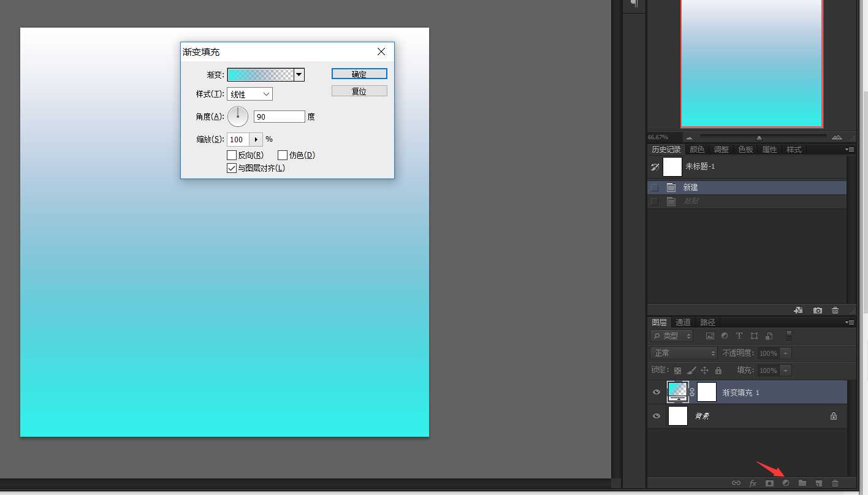Screen dimensions: 868x495
Task: Click the create new layer icon
Action: point(818,483)
